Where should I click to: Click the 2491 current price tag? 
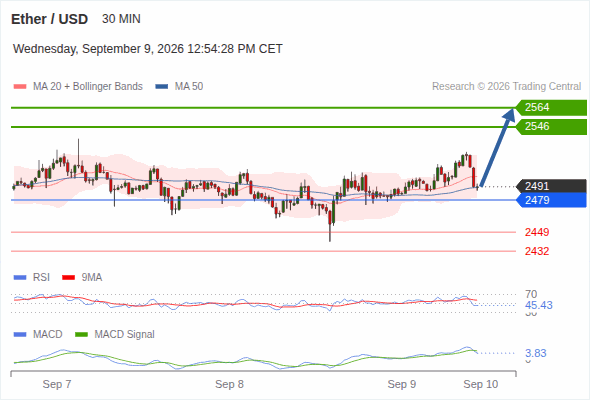coord(551,186)
